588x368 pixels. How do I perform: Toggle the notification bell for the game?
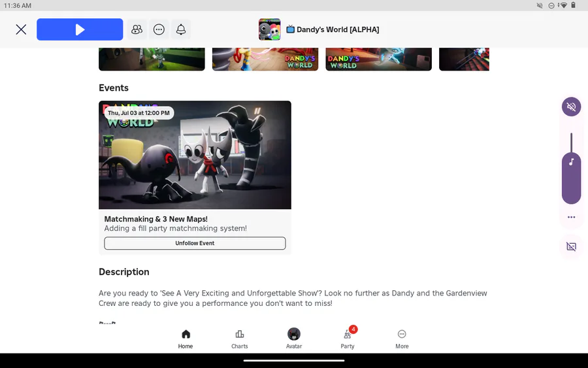tap(181, 29)
